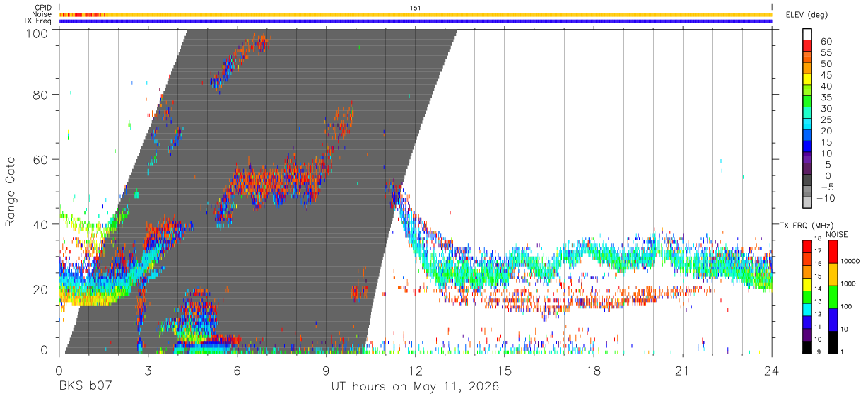Click y-axis tick label 60
The image size is (868, 401).
[40, 160]
